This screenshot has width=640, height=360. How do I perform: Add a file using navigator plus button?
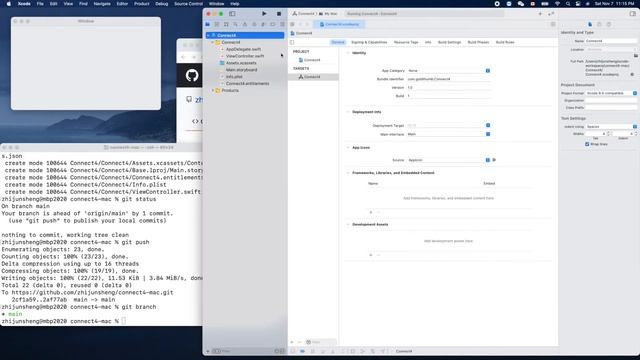(208, 351)
